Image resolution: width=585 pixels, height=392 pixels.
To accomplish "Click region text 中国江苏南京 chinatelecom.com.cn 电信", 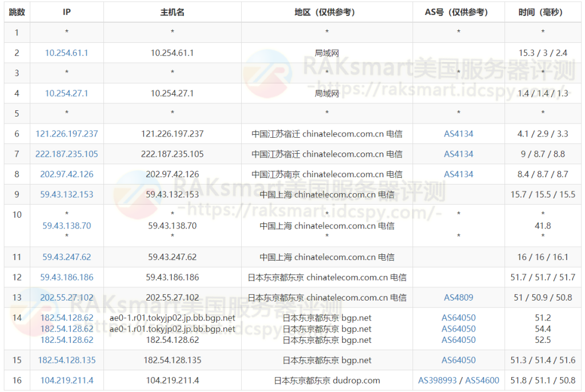I will pos(326,174).
